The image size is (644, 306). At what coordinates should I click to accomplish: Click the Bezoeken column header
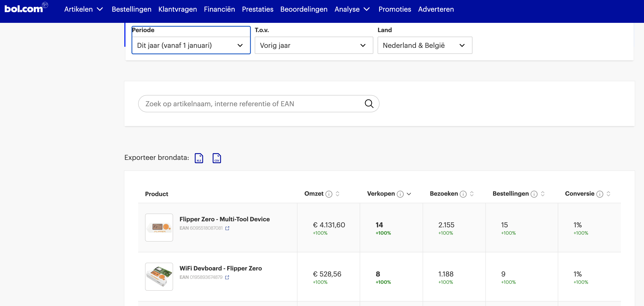point(444,194)
